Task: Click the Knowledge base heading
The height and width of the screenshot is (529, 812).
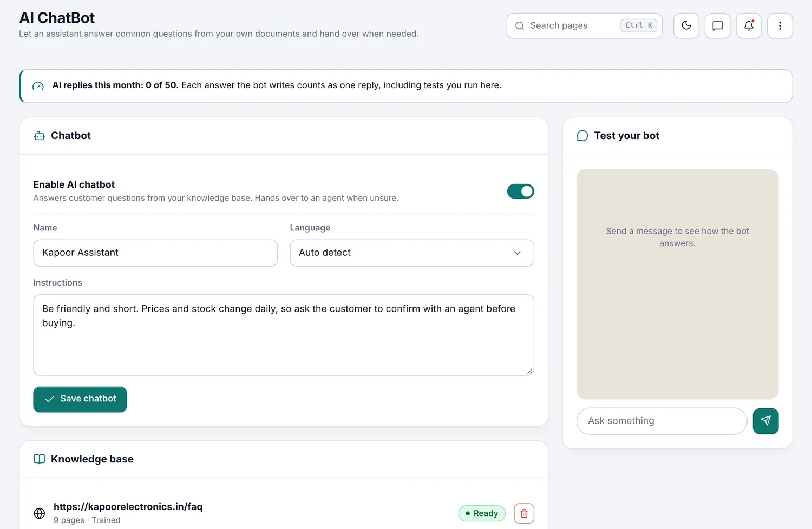Action: click(x=92, y=459)
